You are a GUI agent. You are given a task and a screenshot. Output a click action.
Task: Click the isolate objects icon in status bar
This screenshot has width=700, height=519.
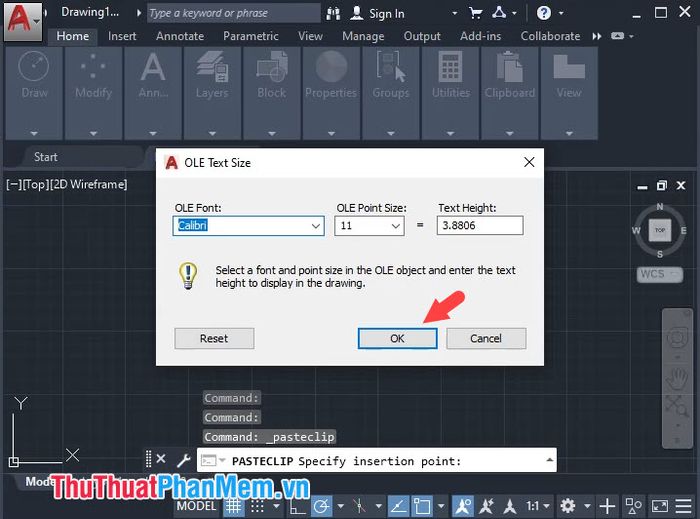point(633,506)
